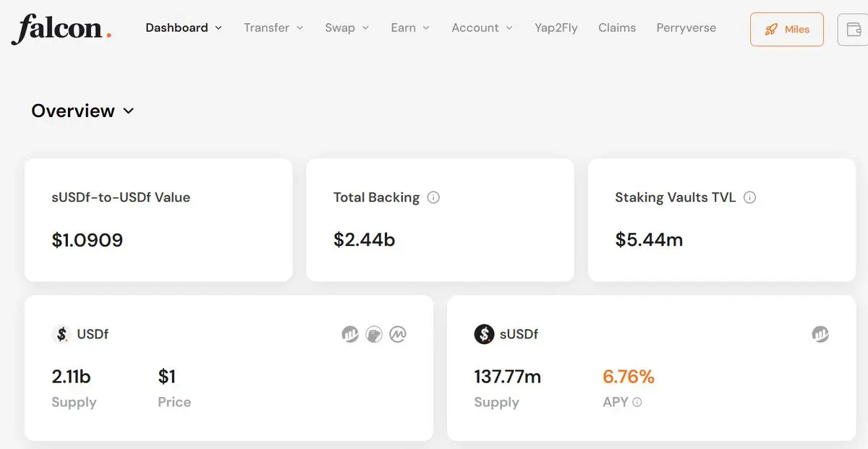The image size is (868, 449).
Task: Go to the Yap2Fly page
Action: click(556, 28)
